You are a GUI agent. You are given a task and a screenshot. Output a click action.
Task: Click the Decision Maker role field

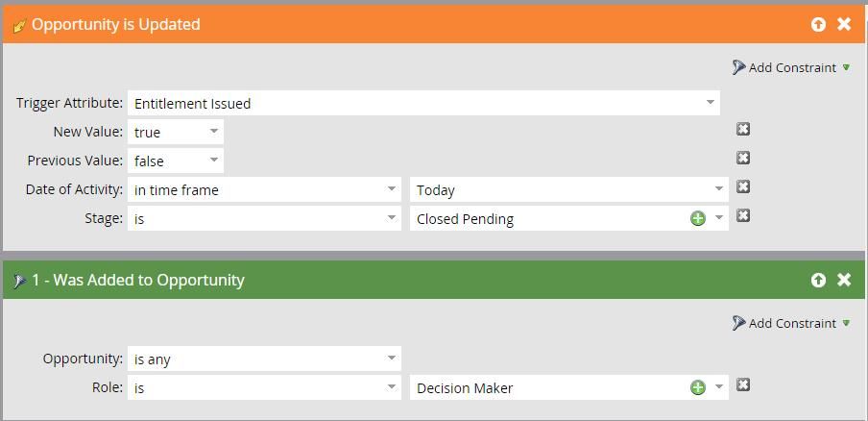(547, 388)
